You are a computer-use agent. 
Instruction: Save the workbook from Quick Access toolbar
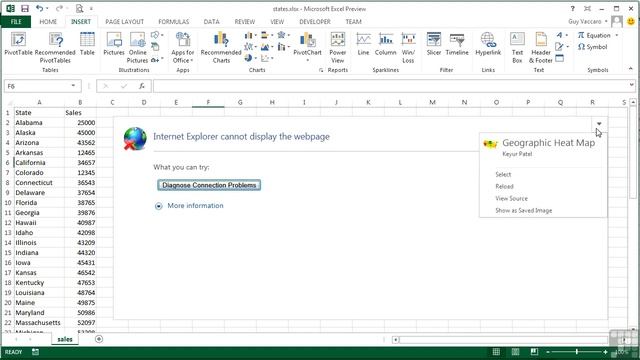25,9
